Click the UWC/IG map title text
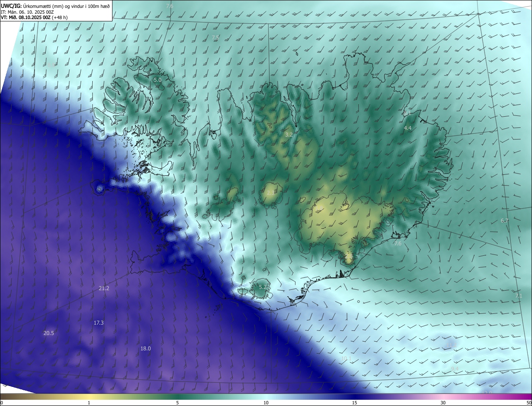Viewport: 532px width, 406px height. coord(55,6)
